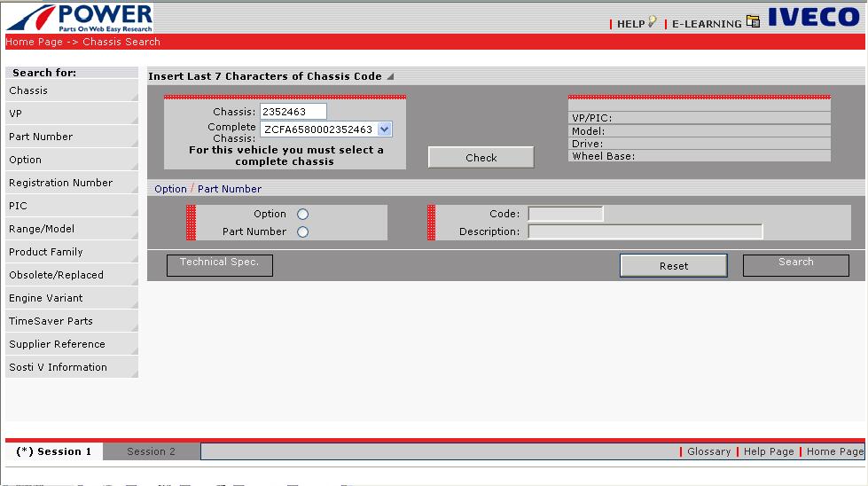Click the Description input field

[645, 231]
